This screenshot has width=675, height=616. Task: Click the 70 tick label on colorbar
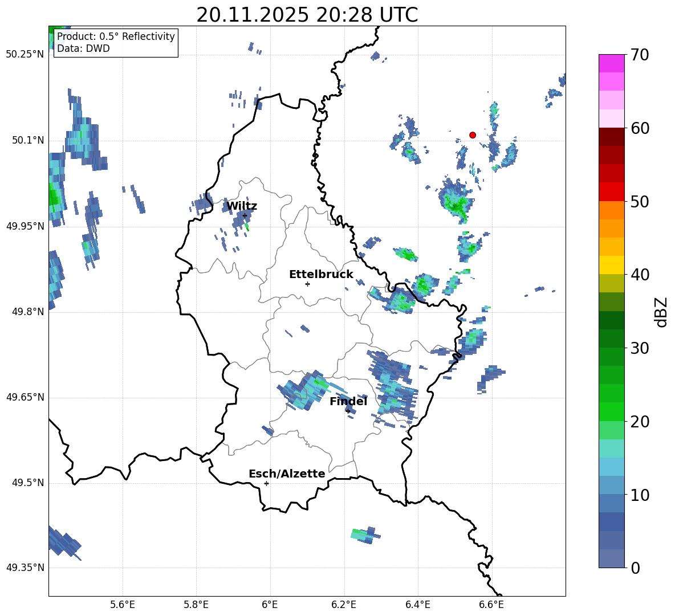click(x=640, y=55)
